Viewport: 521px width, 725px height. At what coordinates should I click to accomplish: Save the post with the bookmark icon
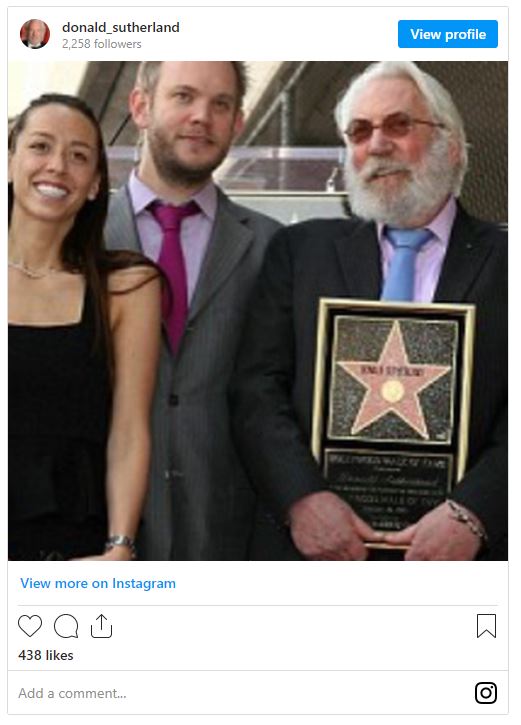coord(486,626)
